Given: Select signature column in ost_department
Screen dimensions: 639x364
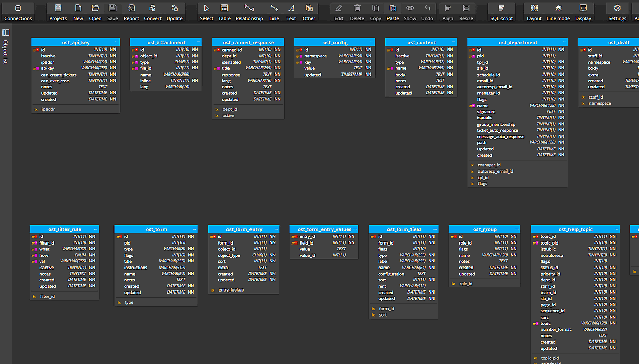Looking at the screenshot, I should click(517, 111).
